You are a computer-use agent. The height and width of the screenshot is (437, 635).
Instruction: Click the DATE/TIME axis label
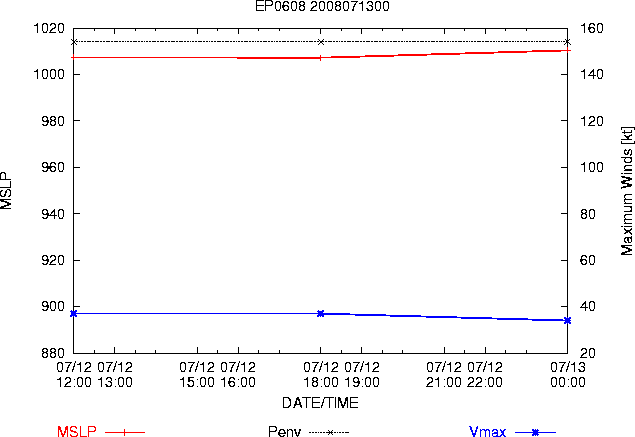(x=320, y=403)
